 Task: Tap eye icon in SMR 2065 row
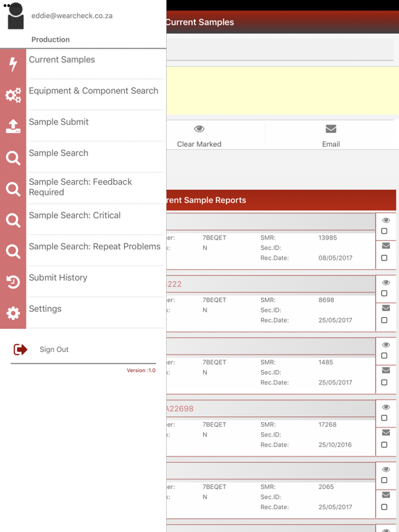386,470
